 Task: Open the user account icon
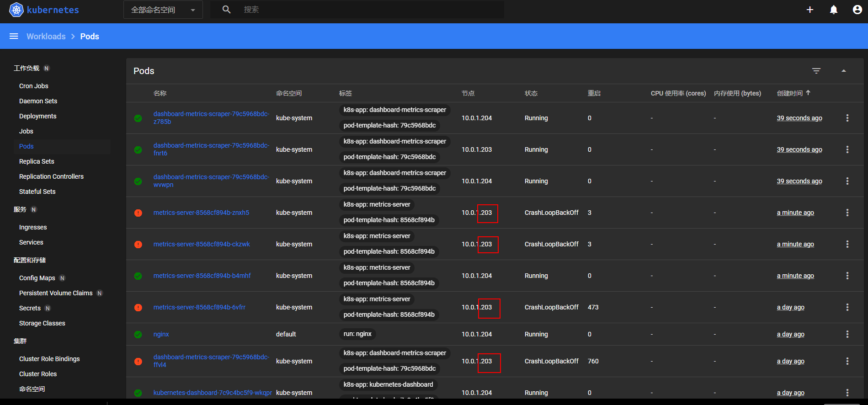tap(857, 10)
